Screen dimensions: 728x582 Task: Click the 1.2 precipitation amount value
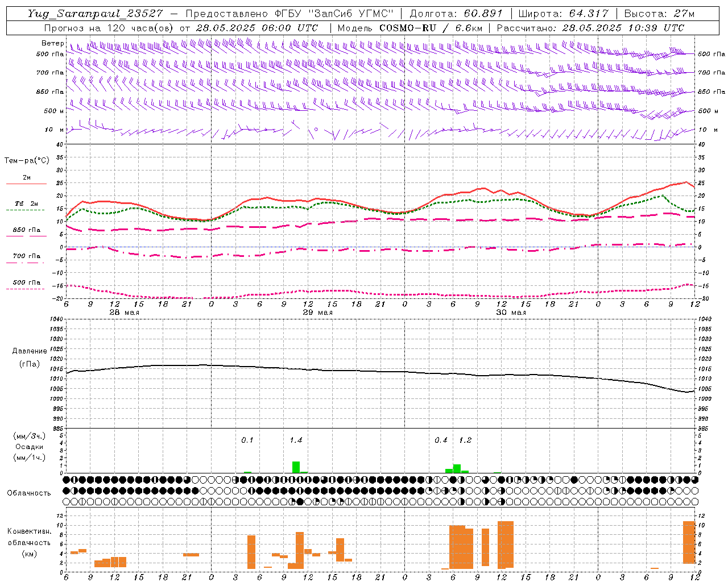(465, 440)
